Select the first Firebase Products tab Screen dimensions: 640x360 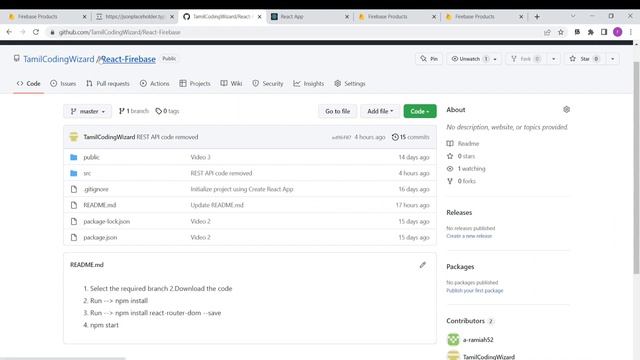pos(46,17)
